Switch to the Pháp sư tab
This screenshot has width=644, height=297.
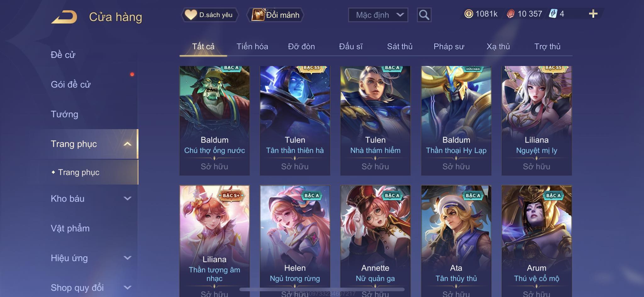(449, 46)
